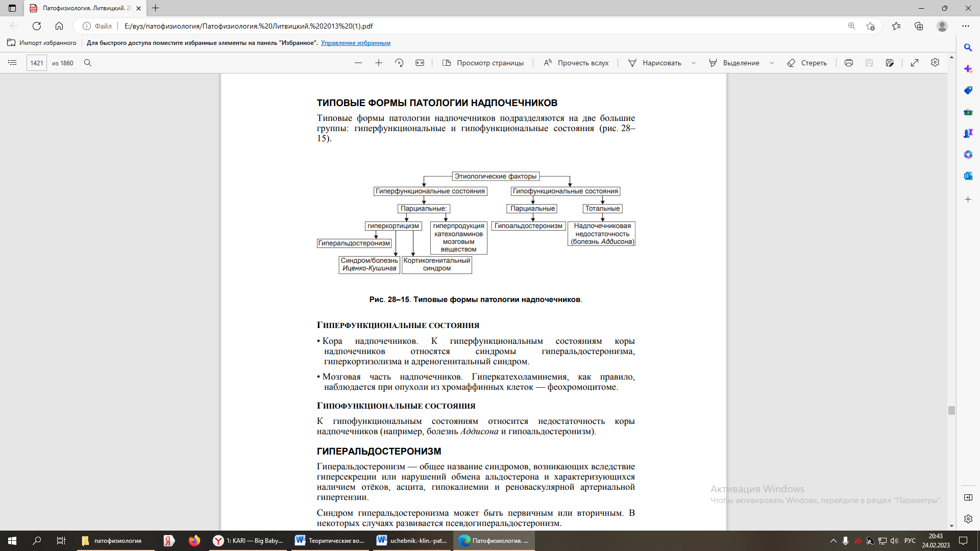Click Импорт избранного in favorites bar
Viewport: 980px width, 551px height.
[x=42, y=43]
